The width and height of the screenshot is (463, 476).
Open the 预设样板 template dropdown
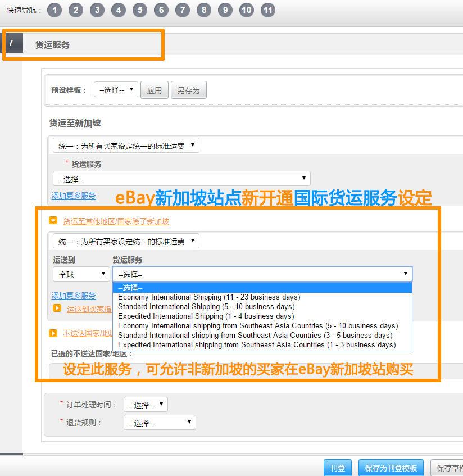(x=116, y=90)
